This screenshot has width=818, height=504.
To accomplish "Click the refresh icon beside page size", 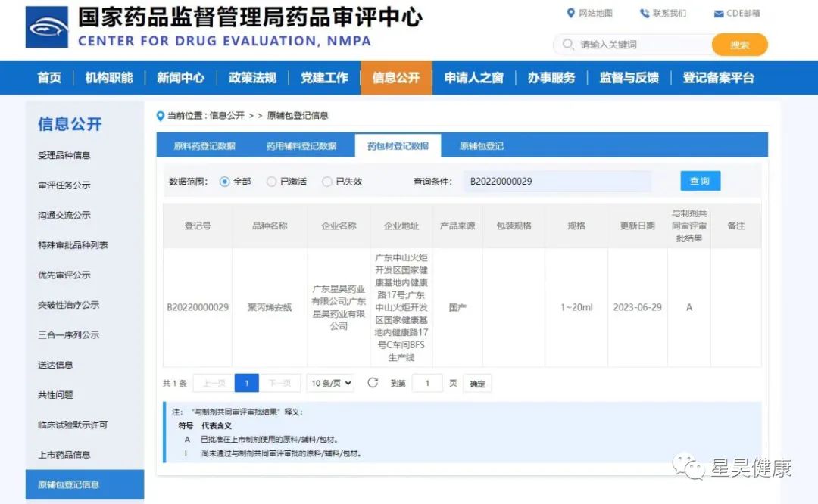I will [x=373, y=383].
